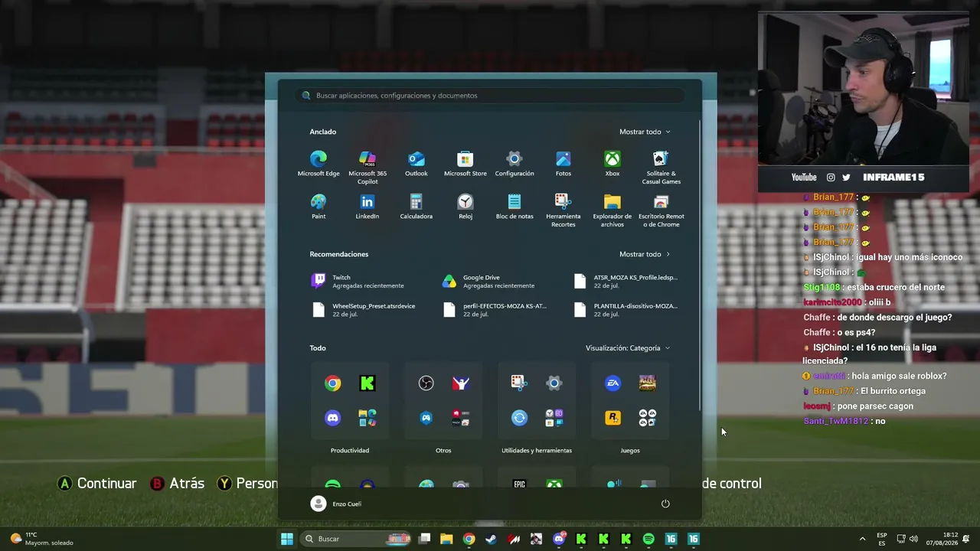Select Atrás in the game prompt
Viewport: 980px width, 551px height.
point(178,484)
